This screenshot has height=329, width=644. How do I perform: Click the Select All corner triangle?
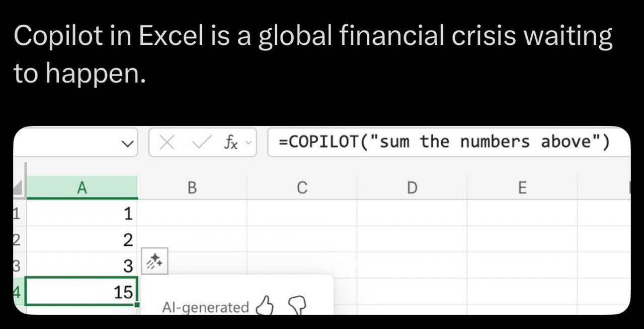[19, 189]
